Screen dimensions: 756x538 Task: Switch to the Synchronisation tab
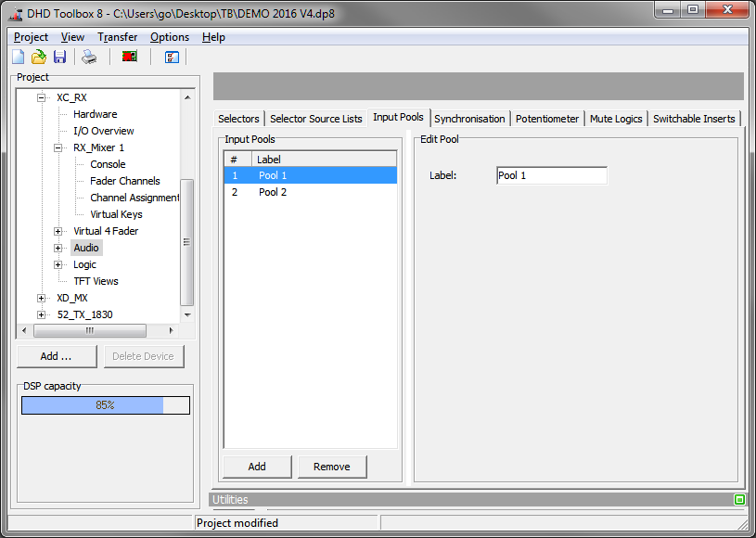(469, 118)
